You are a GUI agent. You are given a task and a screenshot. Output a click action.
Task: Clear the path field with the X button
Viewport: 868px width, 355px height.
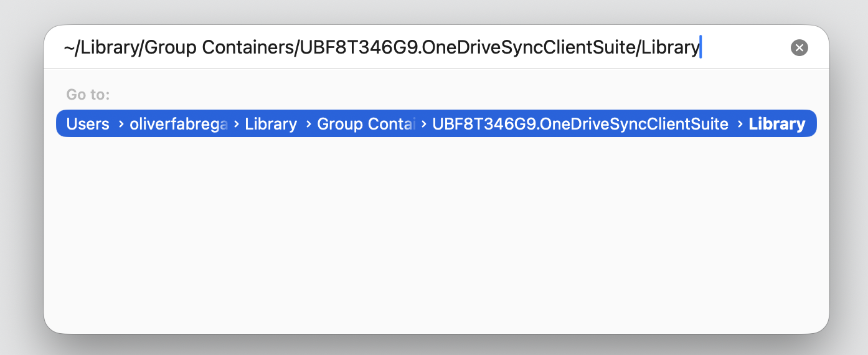(x=799, y=48)
